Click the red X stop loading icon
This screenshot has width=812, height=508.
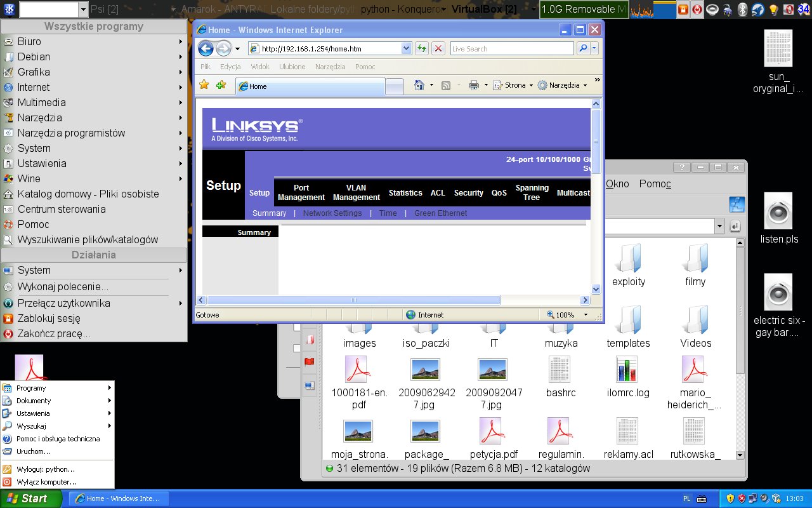click(438, 48)
